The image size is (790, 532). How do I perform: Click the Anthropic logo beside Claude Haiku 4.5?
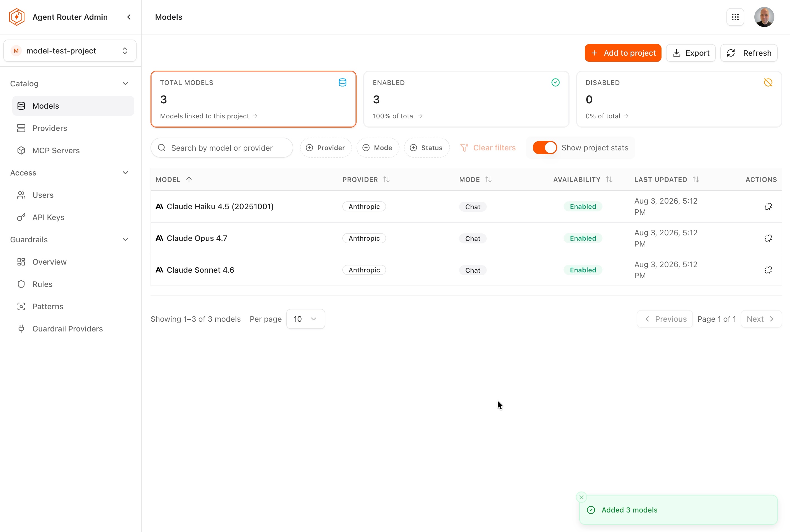pos(159,206)
